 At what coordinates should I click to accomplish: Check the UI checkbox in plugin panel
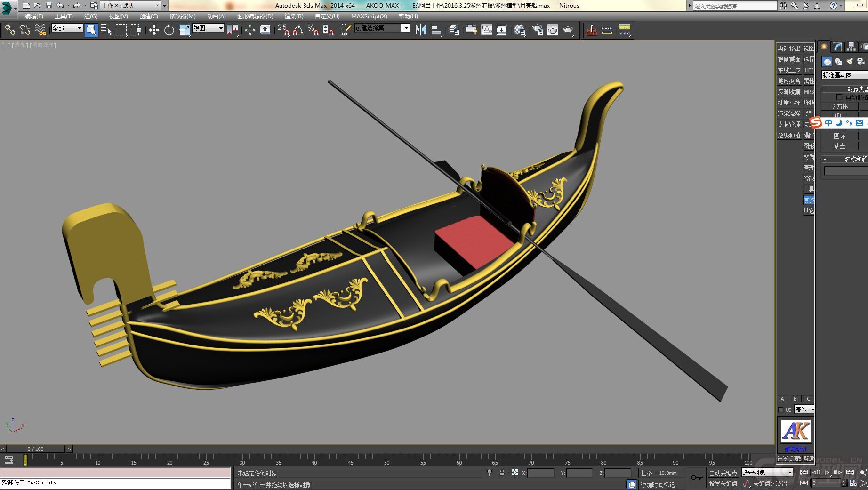coord(781,410)
